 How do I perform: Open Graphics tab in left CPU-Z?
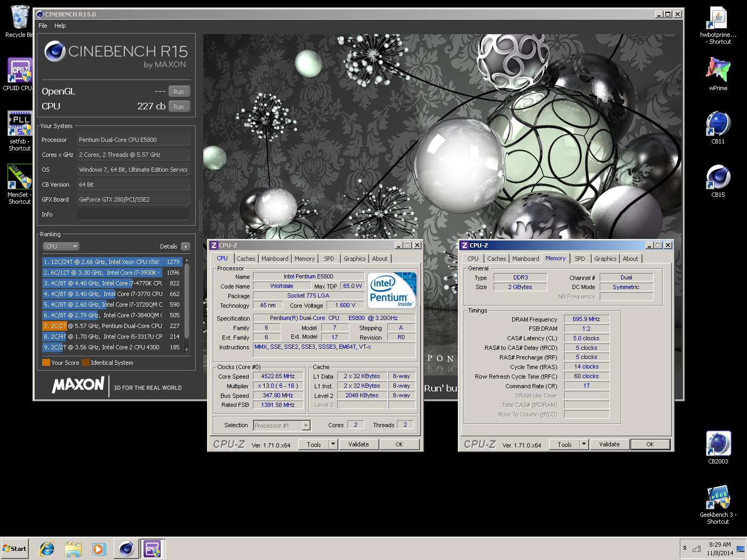tap(355, 259)
